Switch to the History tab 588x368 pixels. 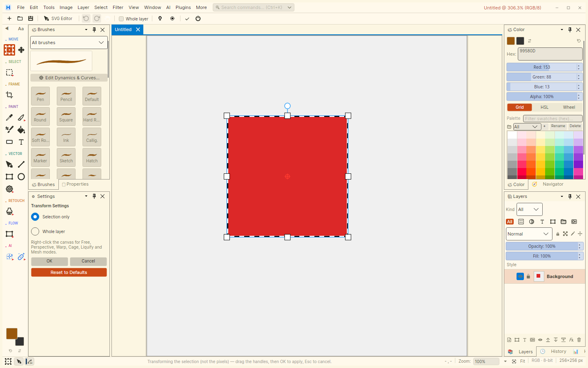click(x=555, y=351)
